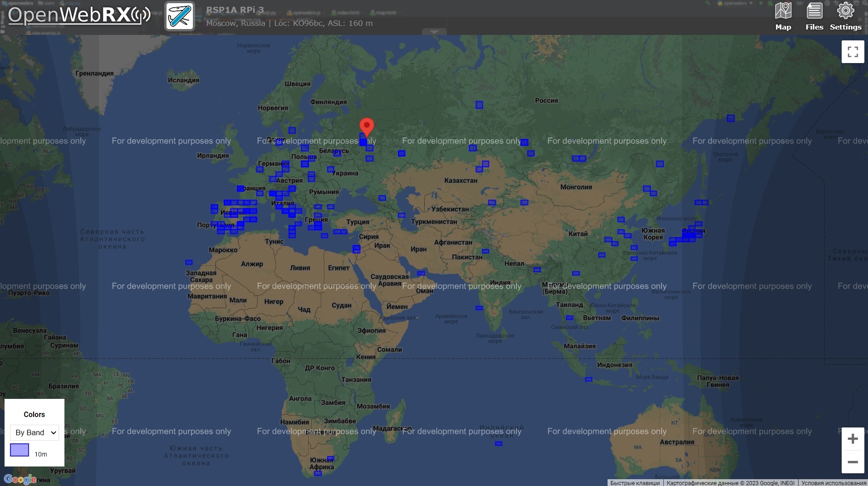Screen dimensions: 868x486
Task: Select the filled blue locator under red pin
Action: tap(363, 142)
